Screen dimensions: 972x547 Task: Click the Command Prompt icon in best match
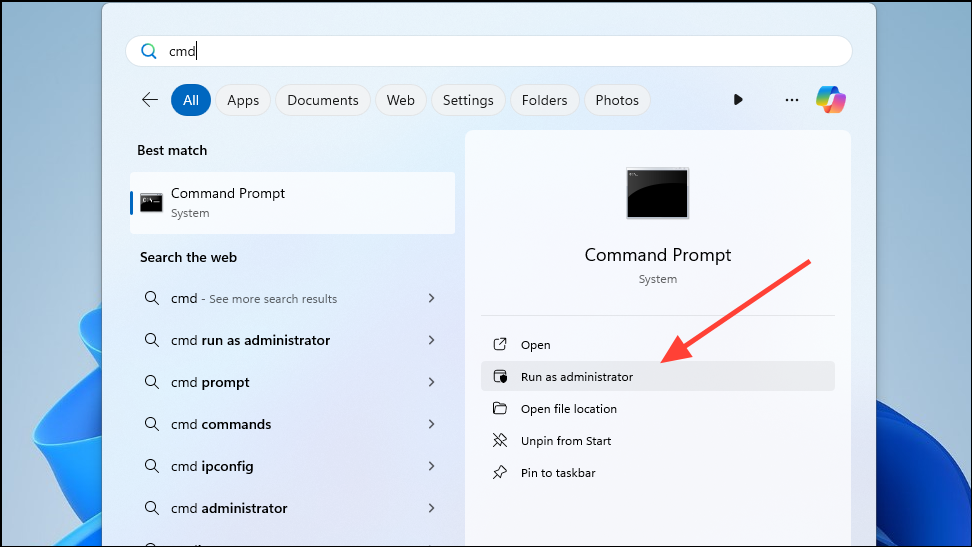pyautogui.click(x=151, y=202)
